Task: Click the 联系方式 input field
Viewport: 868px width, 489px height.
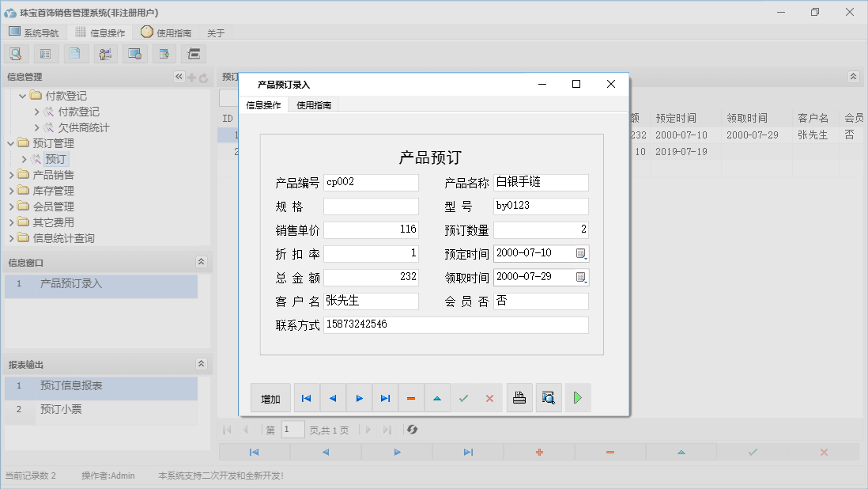Action: coord(456,324)
